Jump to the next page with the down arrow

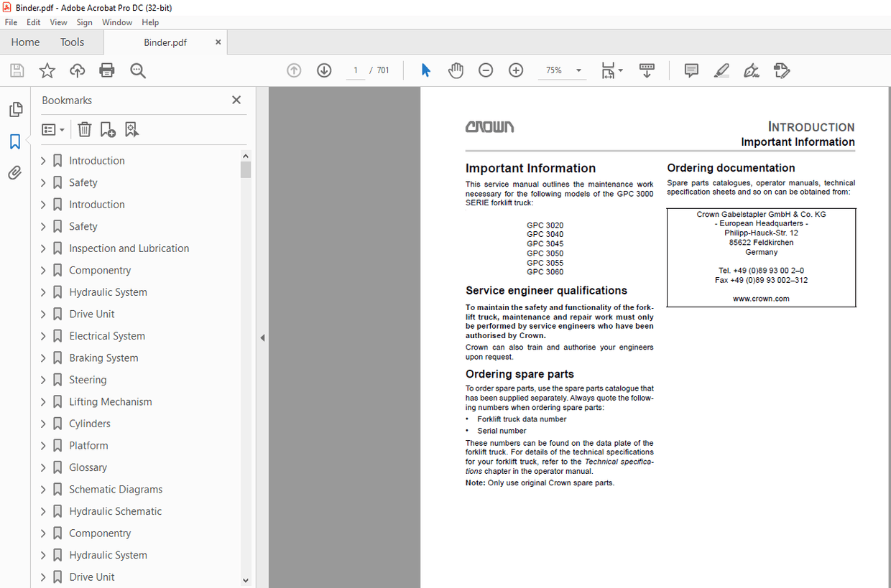pyautogui.click(x=323, y=70)
